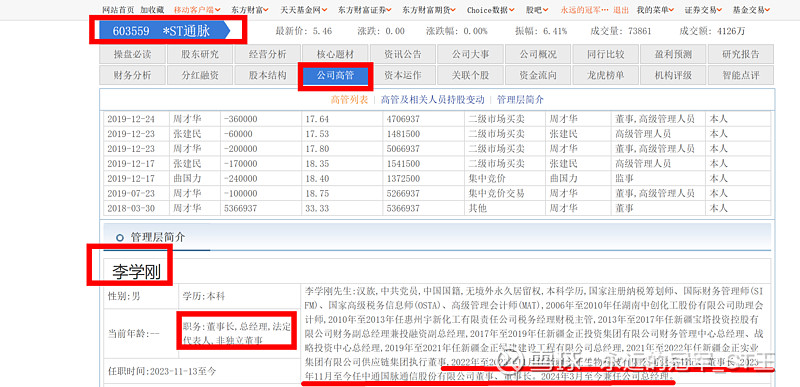
Task: Click the -200000 change cell
Action: pyautogui.click(x=261, y=148)
